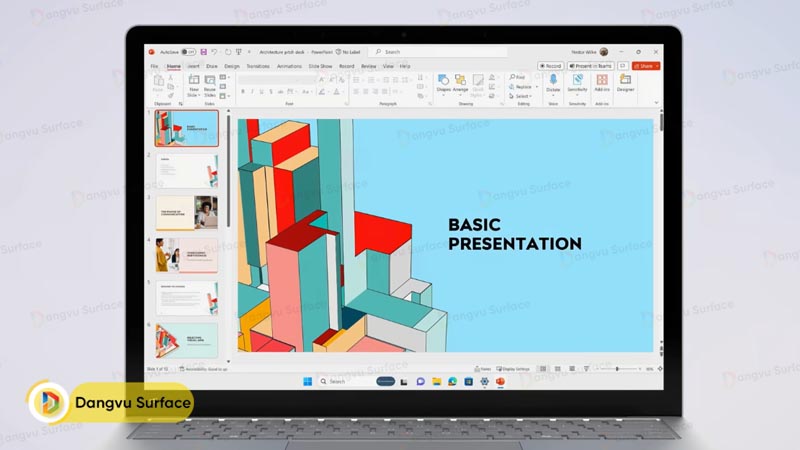Toggle bold formatting in Font group
Screen dimensions: 800x450
coord(243,92)
